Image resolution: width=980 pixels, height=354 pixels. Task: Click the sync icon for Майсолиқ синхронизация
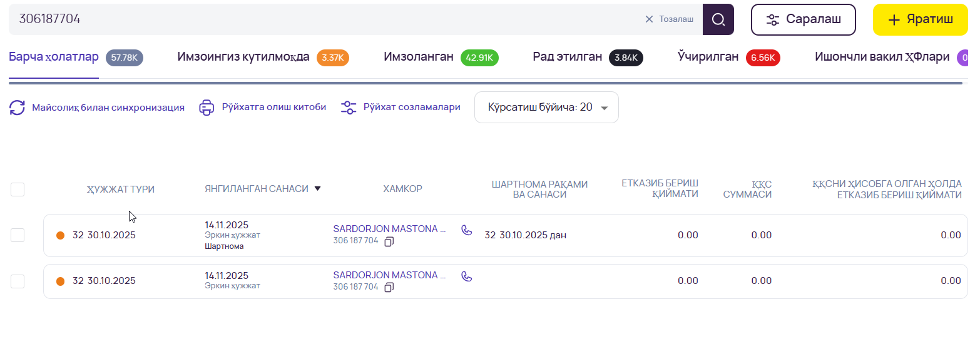17,108
